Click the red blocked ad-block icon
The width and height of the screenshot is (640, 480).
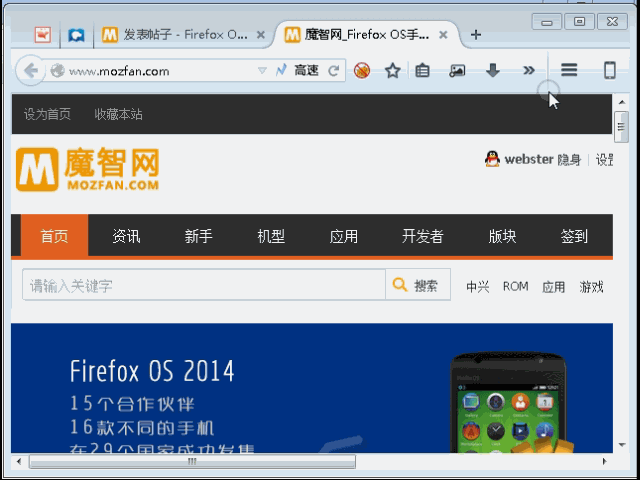pos(362,71)
